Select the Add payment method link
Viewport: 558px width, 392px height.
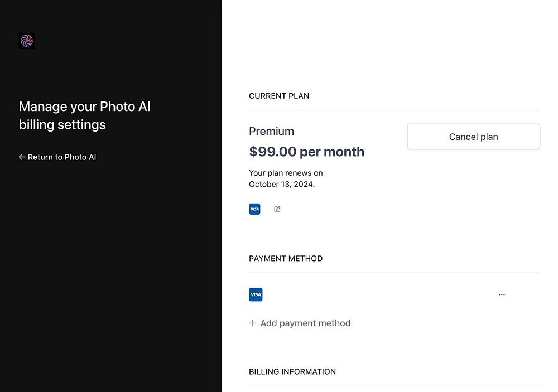coord(305,323)
